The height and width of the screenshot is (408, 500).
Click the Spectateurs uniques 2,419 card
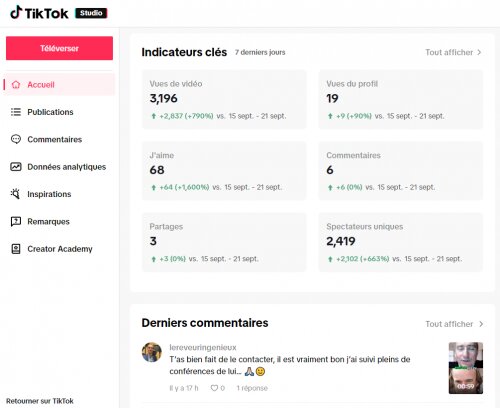401,242
